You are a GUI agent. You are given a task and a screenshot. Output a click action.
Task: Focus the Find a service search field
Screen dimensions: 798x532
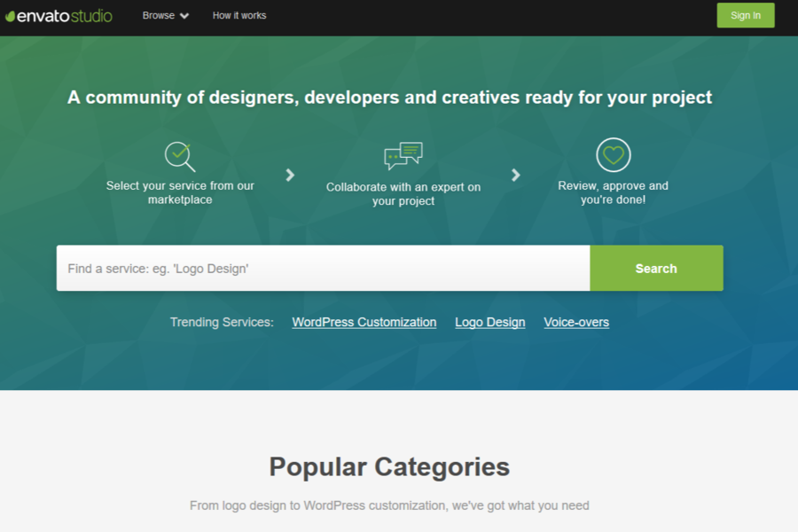(323, 269)
